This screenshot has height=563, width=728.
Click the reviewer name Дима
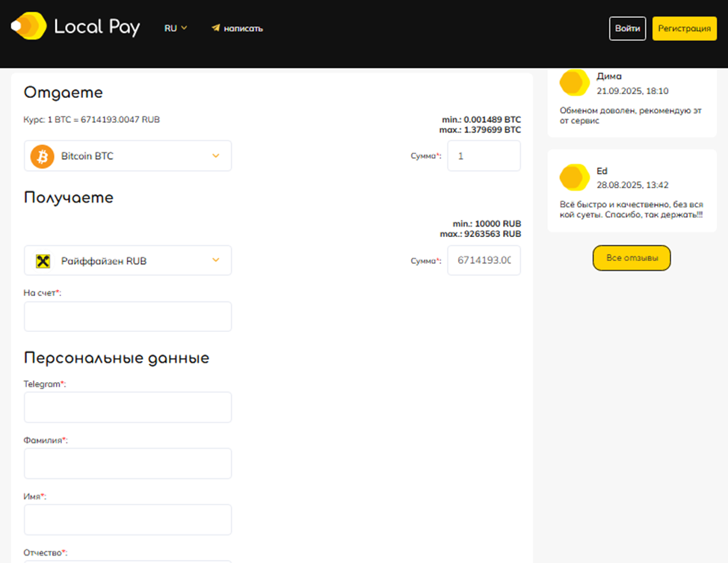[609, 76]
